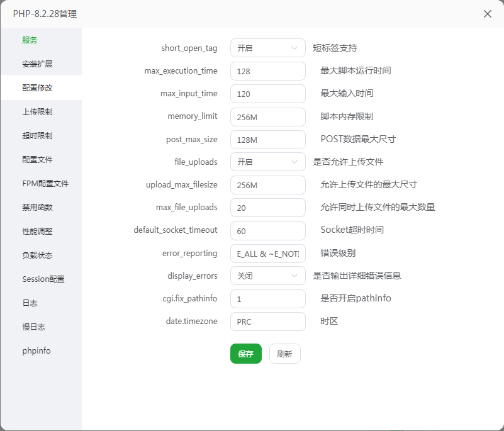Open the FPM配置文件 tab
Image resolution: width=504 pixels, height=431 pixels.
click(x=45, y=184)
